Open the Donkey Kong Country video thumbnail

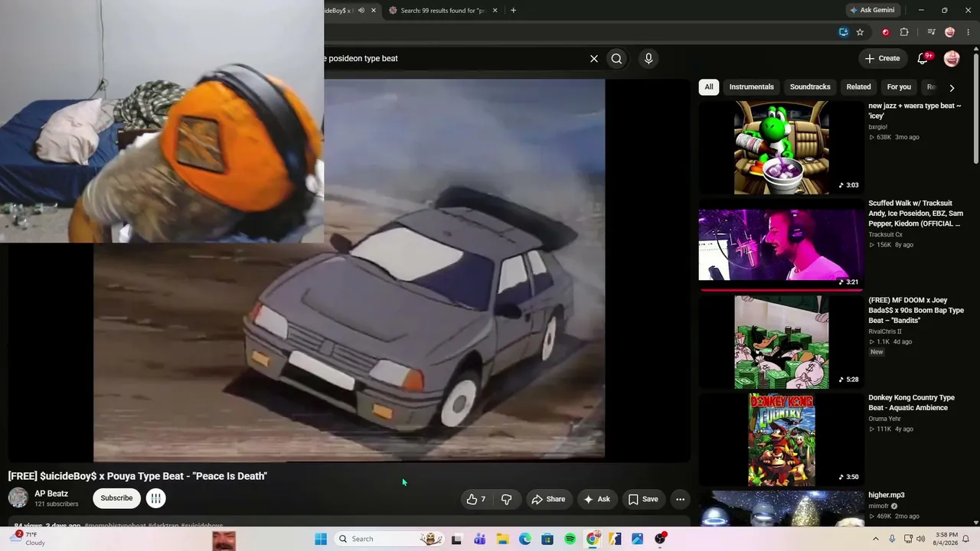tap(781, 440)
